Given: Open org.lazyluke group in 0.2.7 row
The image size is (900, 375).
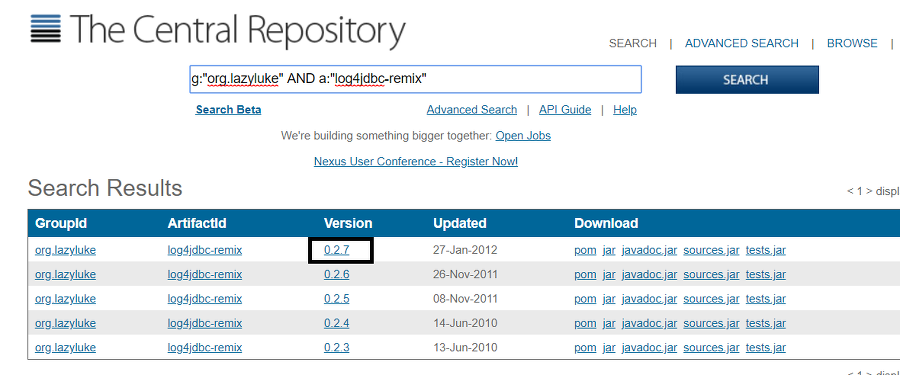Looking at the screenshot, I should 65,250.
